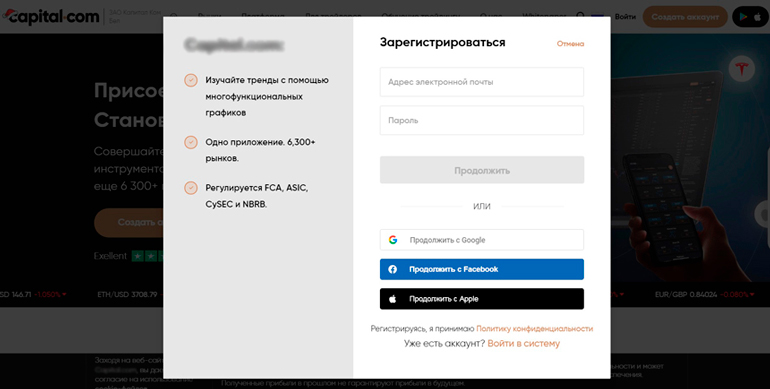
Task: Click the 'Одно приложение. 6,300+ рынков.' text
Action: pyautogui.click(x=260, y=150)
